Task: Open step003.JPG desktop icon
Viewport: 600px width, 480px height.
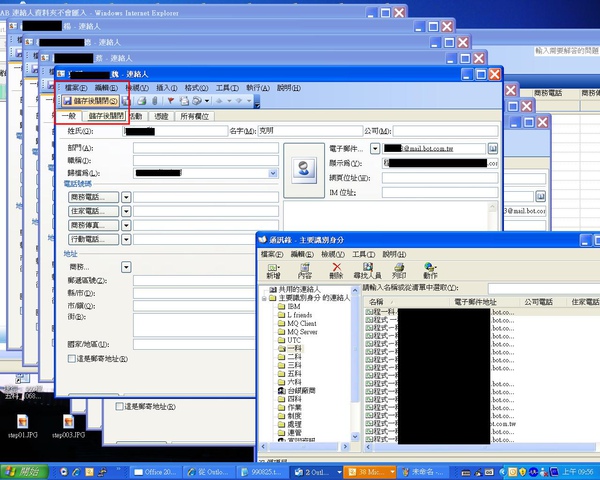Action: (68, 426)
